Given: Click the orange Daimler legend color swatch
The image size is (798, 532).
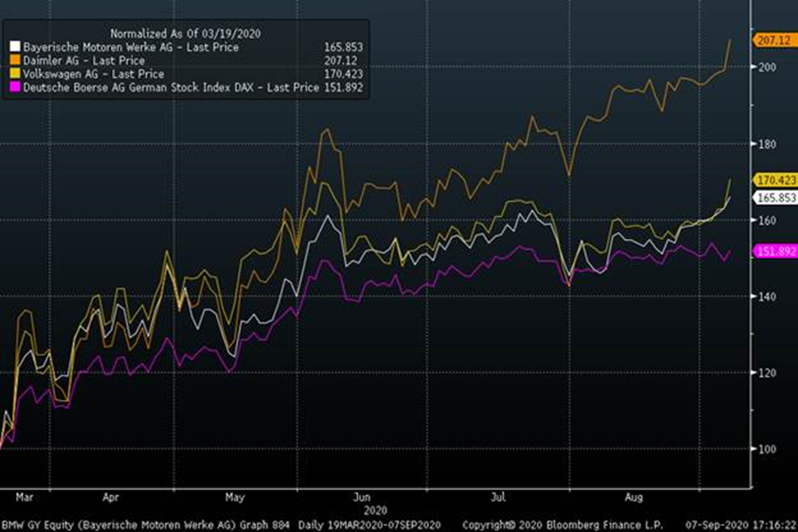Looking at the screenshot, I should click(x=15, y=60).
